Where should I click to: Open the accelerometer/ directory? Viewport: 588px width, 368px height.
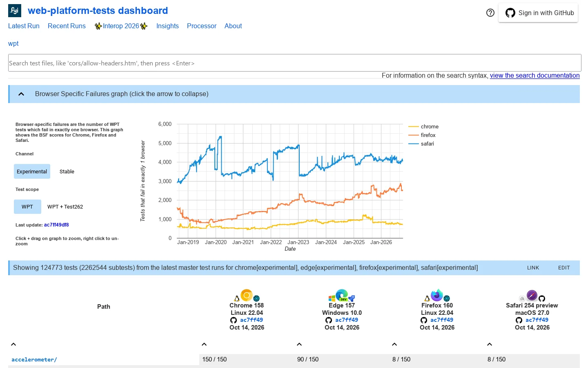pos(34,359)
